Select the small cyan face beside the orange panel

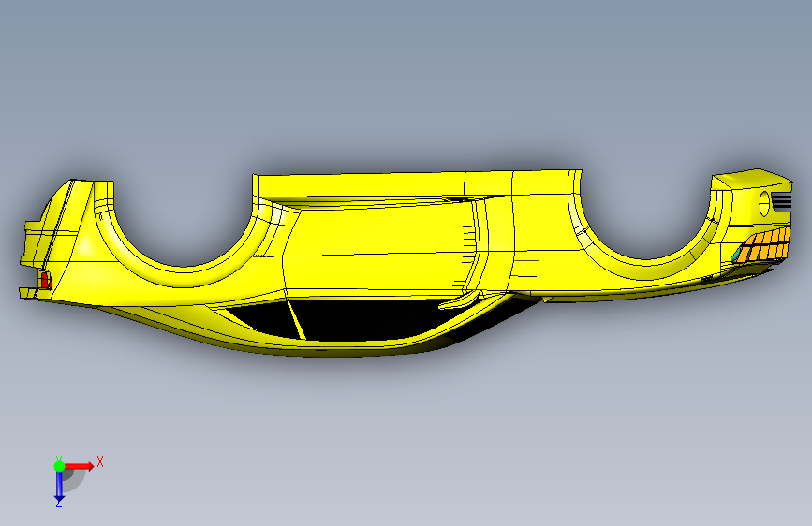pyautogui.click(x=736, y=253)
